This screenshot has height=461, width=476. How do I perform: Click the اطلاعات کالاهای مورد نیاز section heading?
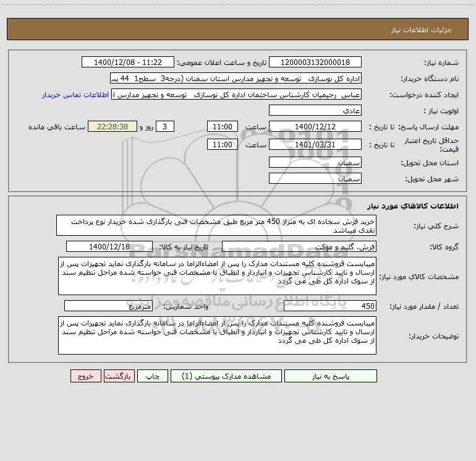[x=413, y=206]
